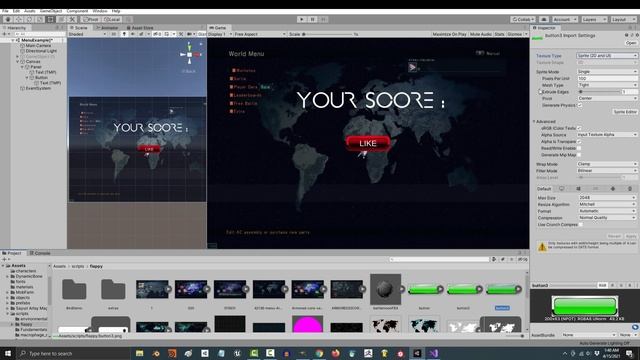This screenshot has height=360, width=640.
Task: Open the Component menu
Action: [77, 11]
